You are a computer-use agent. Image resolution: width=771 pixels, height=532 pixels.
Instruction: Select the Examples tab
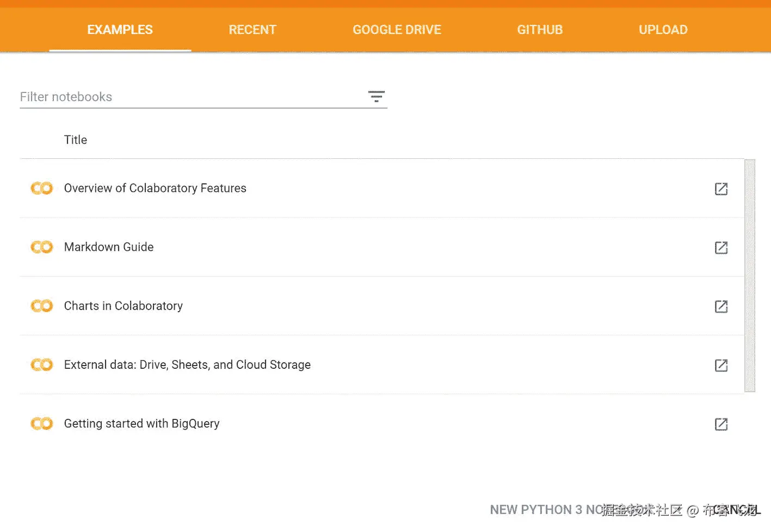pyautogui.click(x=120, y=30)
